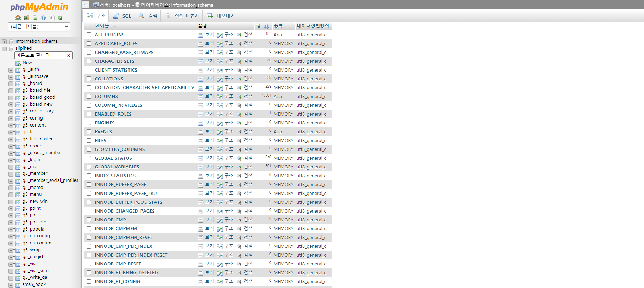The image size is (644, 288).
Task: Click the green reload navigation icon
Action: 60,18
